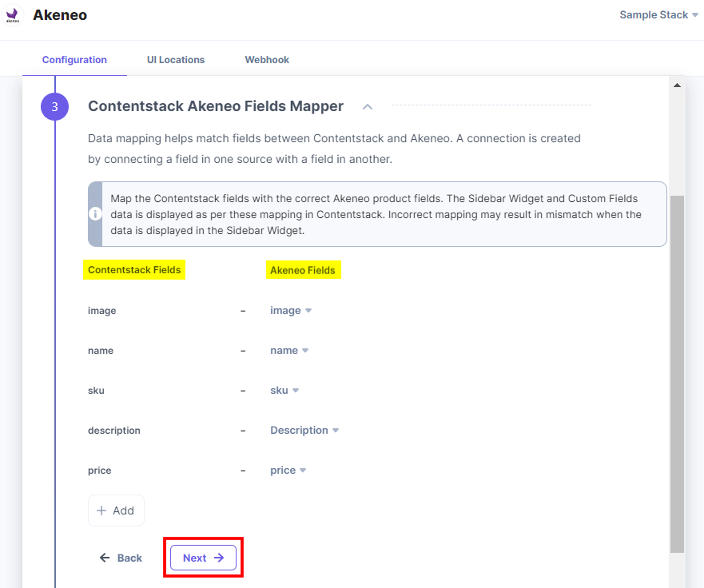Click the Akeneo app logo icon
The image size is (704, 588).
[13, 15]
